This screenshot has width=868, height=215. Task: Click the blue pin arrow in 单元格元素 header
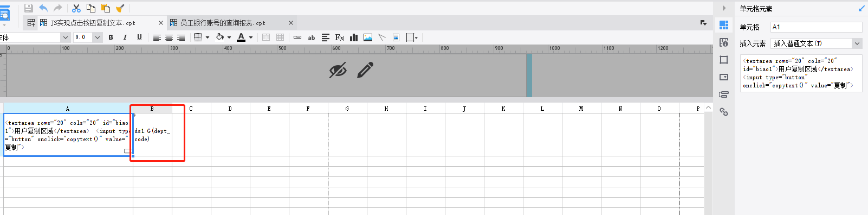[x=861, y=8]
